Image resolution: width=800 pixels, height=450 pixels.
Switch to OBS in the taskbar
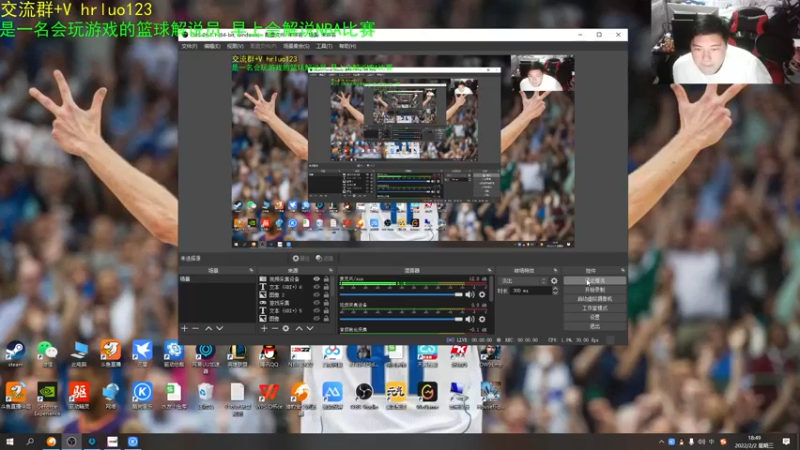71,441
